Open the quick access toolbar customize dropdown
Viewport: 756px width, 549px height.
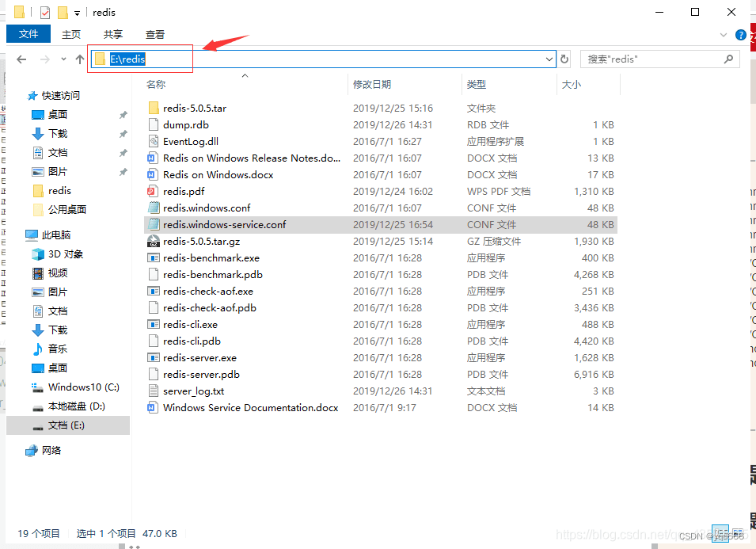[x=77, y=13]
